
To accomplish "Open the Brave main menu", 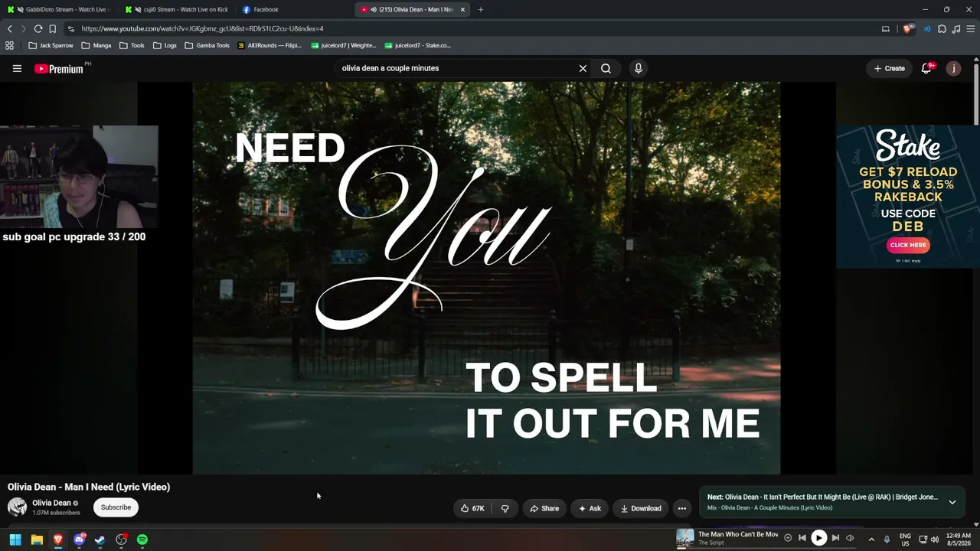I will (971, 28).
